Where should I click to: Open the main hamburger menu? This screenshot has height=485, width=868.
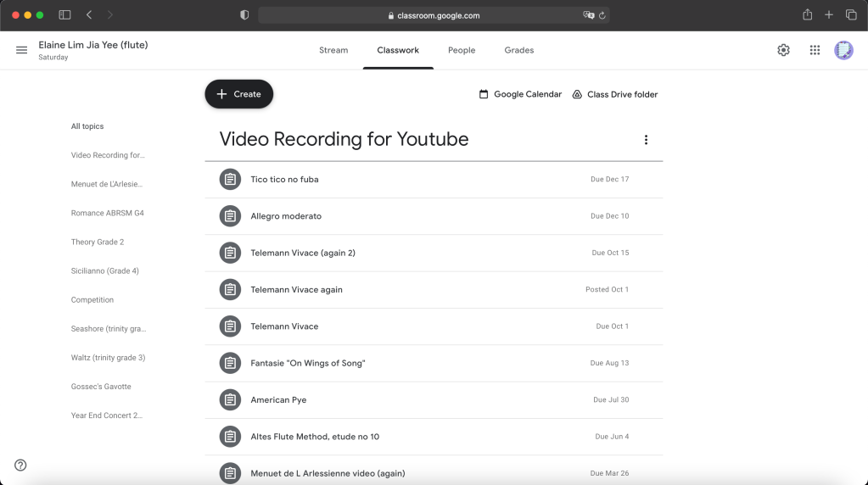[21, 51]
